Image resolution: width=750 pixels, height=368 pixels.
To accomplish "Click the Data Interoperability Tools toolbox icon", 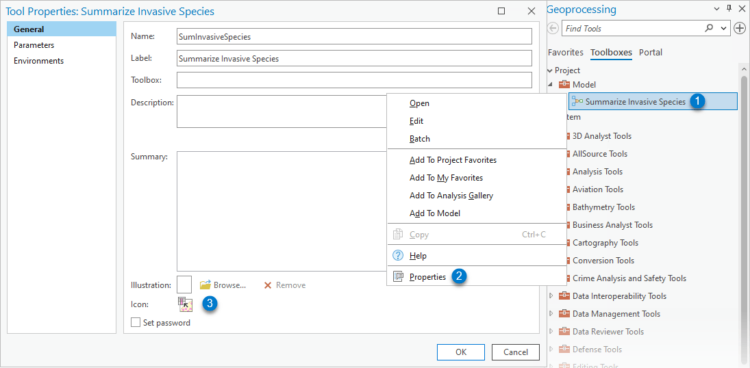I will point(564,296).
